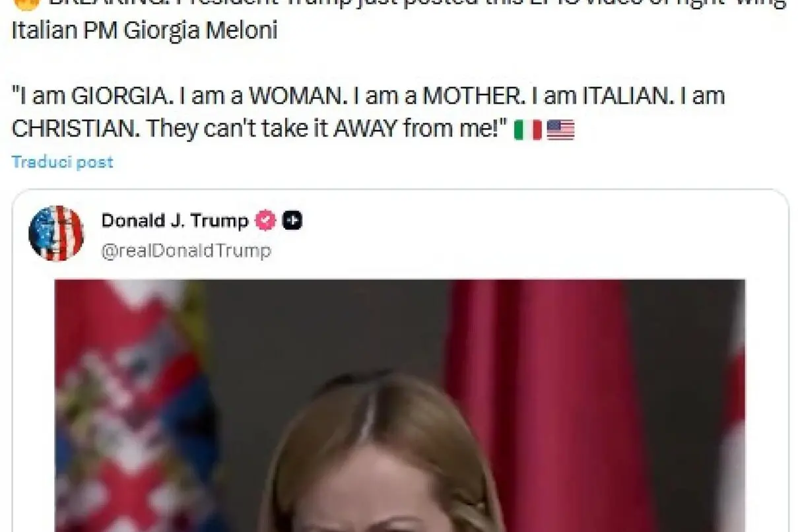The image size is (798, 532).
Task: Click the 'Italian PM Giorgia Meloni' text line
Action: tap(145, 31)
